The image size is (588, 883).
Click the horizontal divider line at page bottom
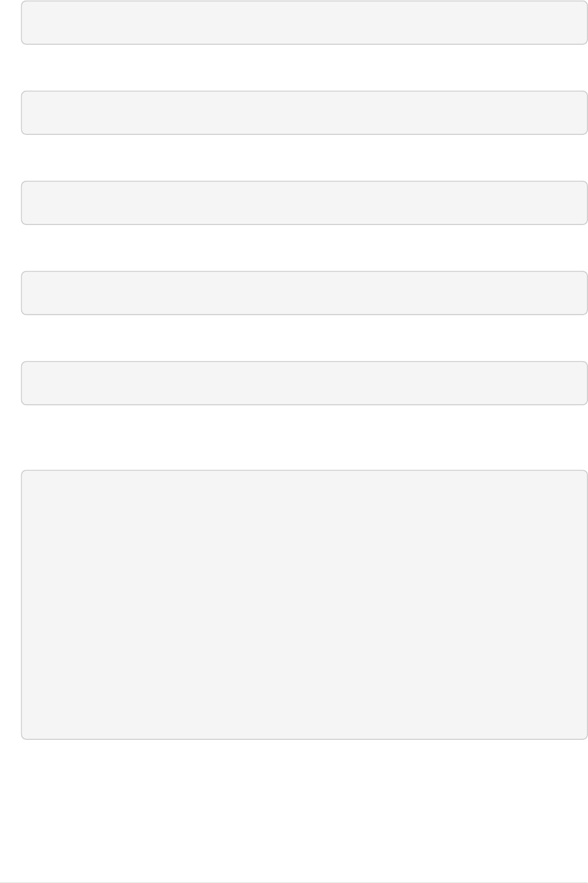point(294,882)
